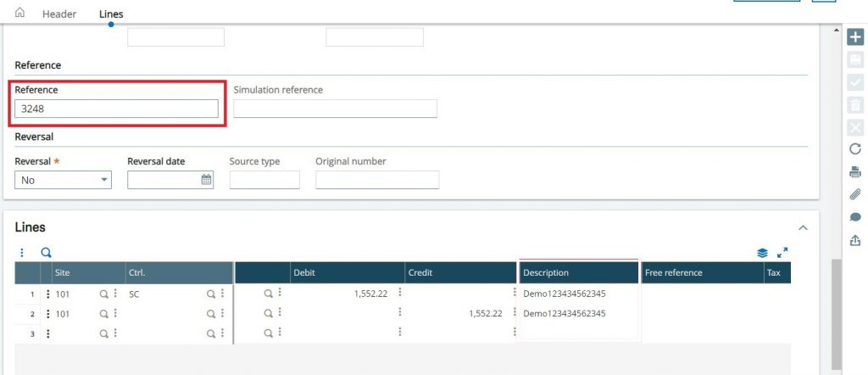Select Site 101 cell in row 1
Viewport: 868px width, 375px height.
[63, 294]
